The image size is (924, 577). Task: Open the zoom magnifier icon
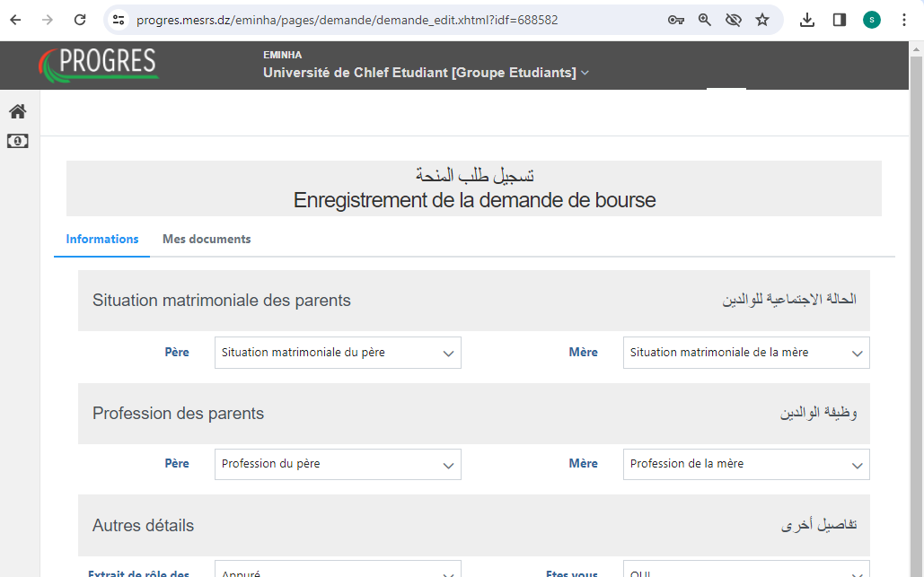pyautogui.click(x=704, y=20)
